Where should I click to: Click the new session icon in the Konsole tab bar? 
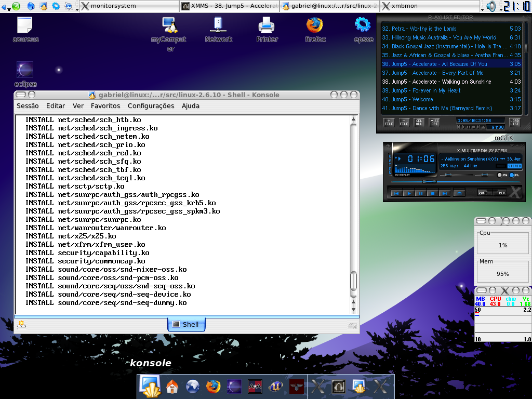[x=22, y=325]
